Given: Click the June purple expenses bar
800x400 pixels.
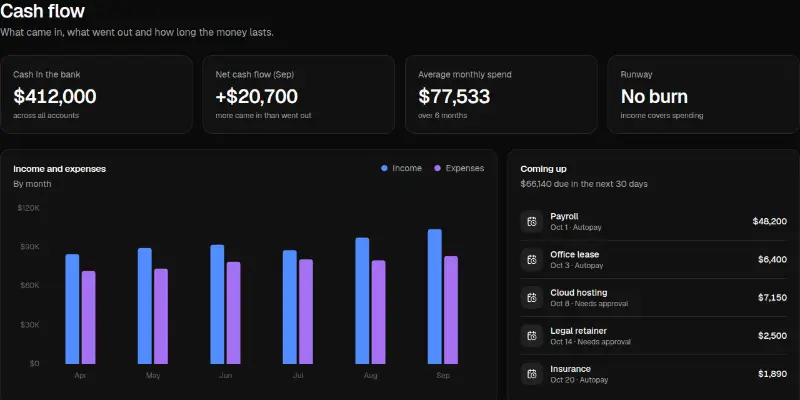Looking at the screenshot, I should pyautogui.click(x=234, y=313).
